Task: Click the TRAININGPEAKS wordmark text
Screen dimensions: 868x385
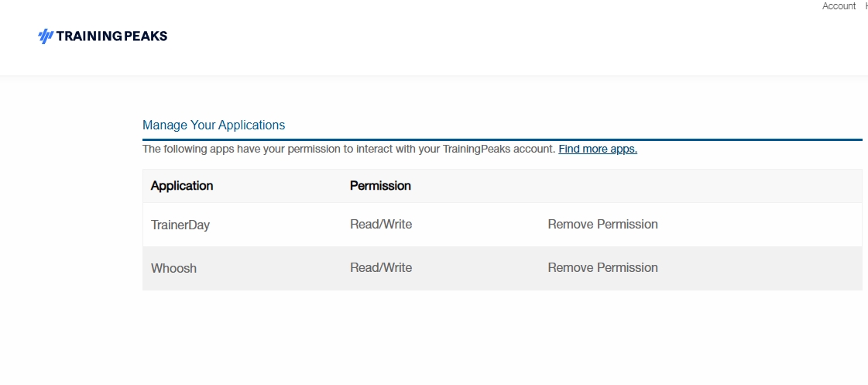Action: (112, 36)
